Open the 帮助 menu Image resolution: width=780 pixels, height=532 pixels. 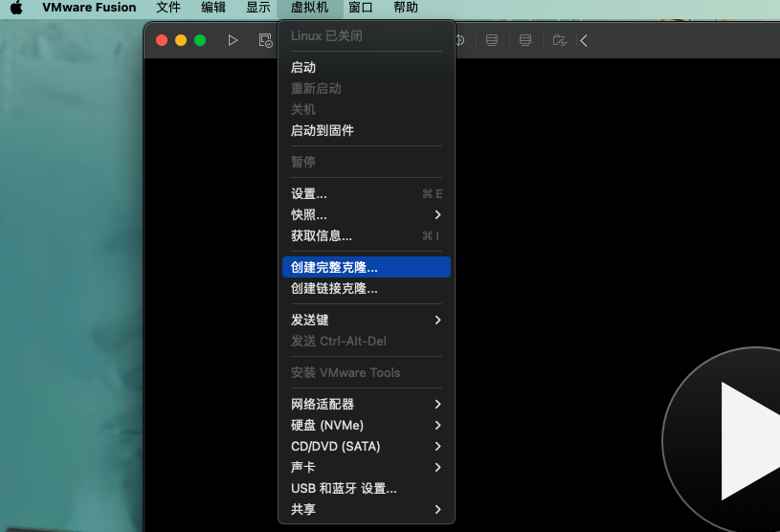(406, 8)
